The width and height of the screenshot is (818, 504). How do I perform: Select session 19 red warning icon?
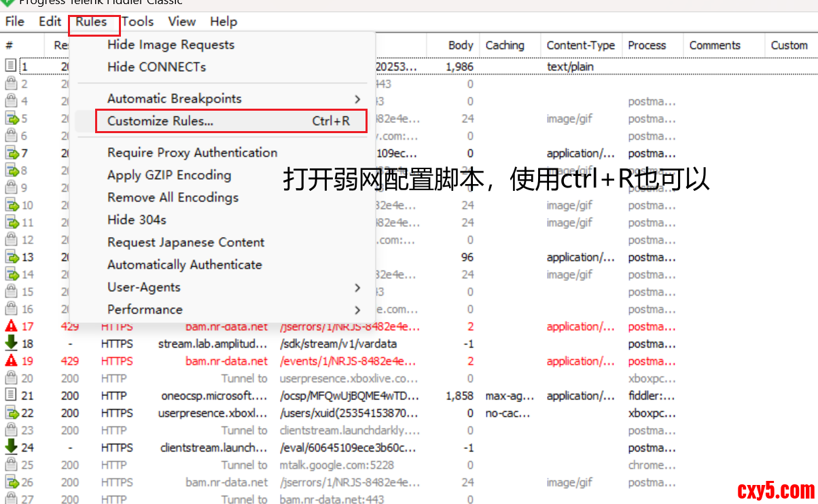coord(11,361)
